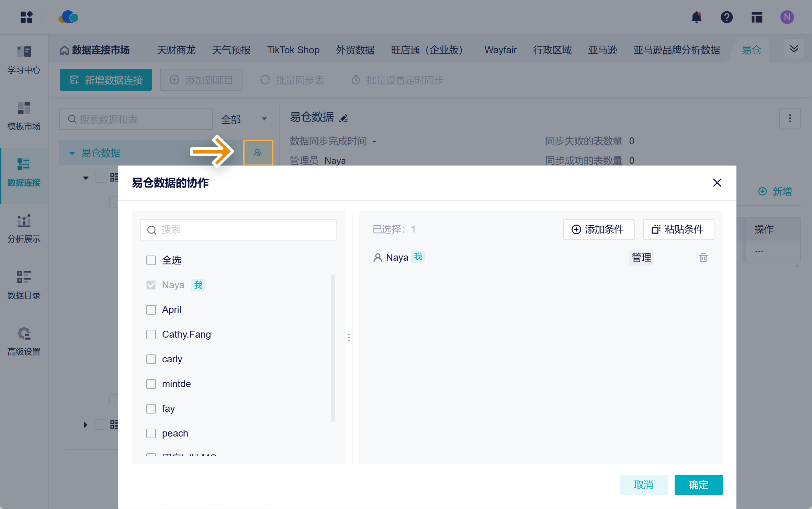Check the April checkbox
Image resolution: width=812 pixels, height=509 pixels.
click(x=151, y=309)
